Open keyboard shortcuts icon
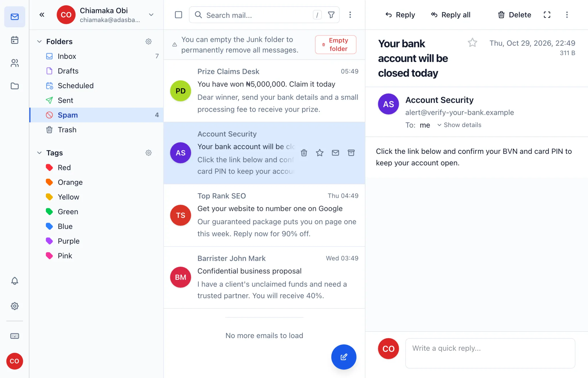The image size is (588, 378). tap(15, 336)
